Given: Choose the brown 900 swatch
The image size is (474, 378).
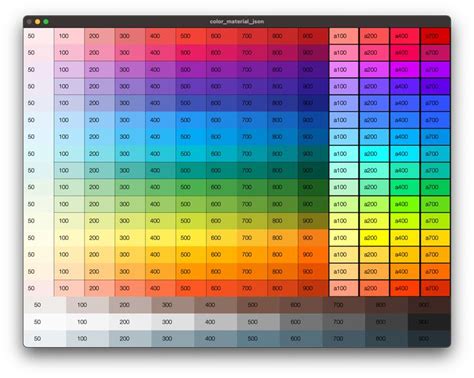Looking at the screenshot, I should pos(429,305).
